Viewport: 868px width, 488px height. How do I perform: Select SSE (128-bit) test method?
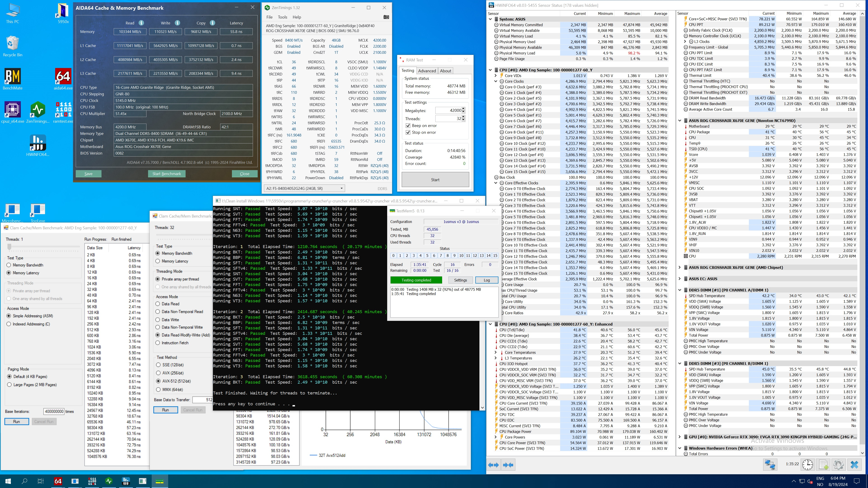(x=158, y=365)
